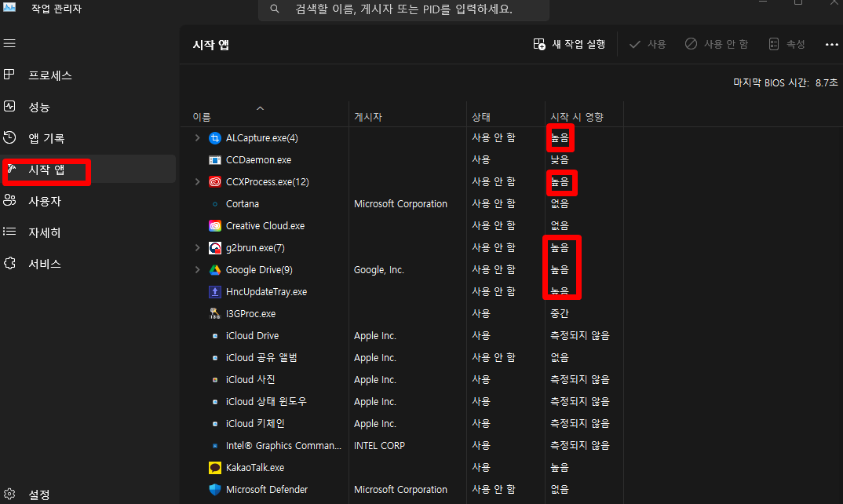This screenshot has width=843, height=504.
Task: Expand the Google Drive(9) group
Action: [x=197, y=269]
